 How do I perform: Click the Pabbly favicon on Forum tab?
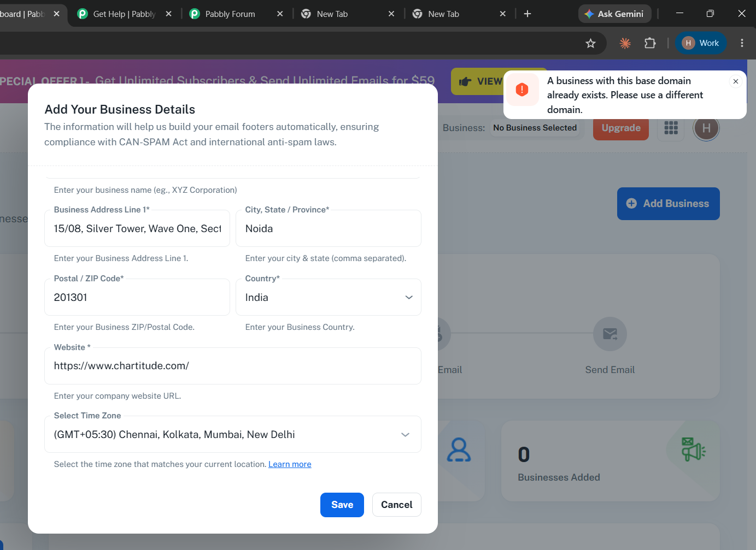click(195, 14)
